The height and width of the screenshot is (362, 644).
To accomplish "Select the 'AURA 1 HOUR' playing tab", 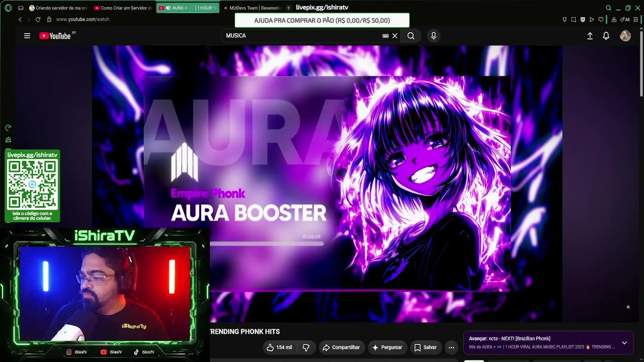I will point(188,8).
